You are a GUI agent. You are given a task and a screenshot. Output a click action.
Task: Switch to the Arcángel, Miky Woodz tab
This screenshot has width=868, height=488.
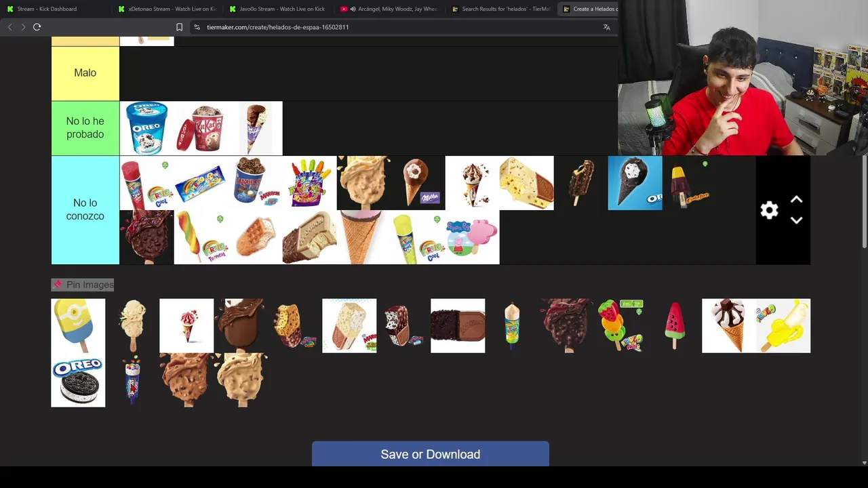(x=389, y=9)
